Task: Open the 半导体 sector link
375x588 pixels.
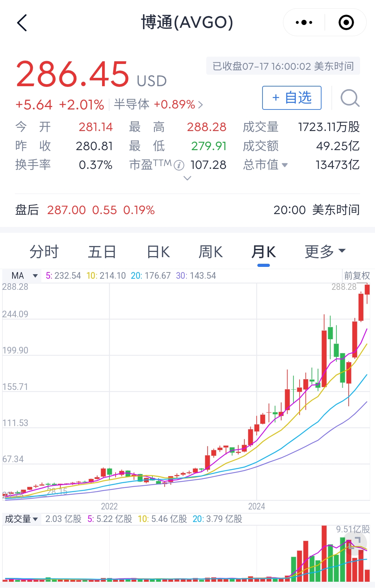Action: click(158, 104)
